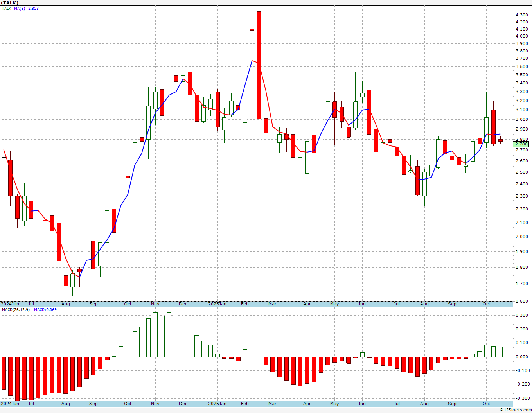Click the MA(3) moving average label

(x=20, y=8)
